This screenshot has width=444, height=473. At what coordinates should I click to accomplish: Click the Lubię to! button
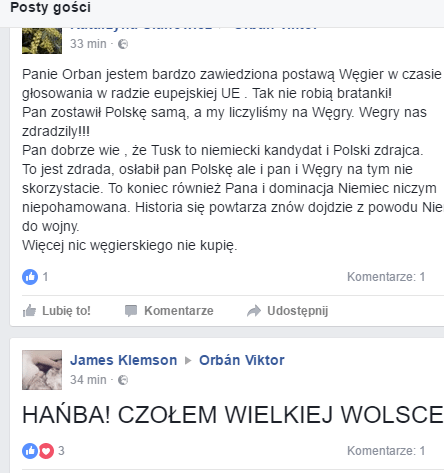point(57,311)
